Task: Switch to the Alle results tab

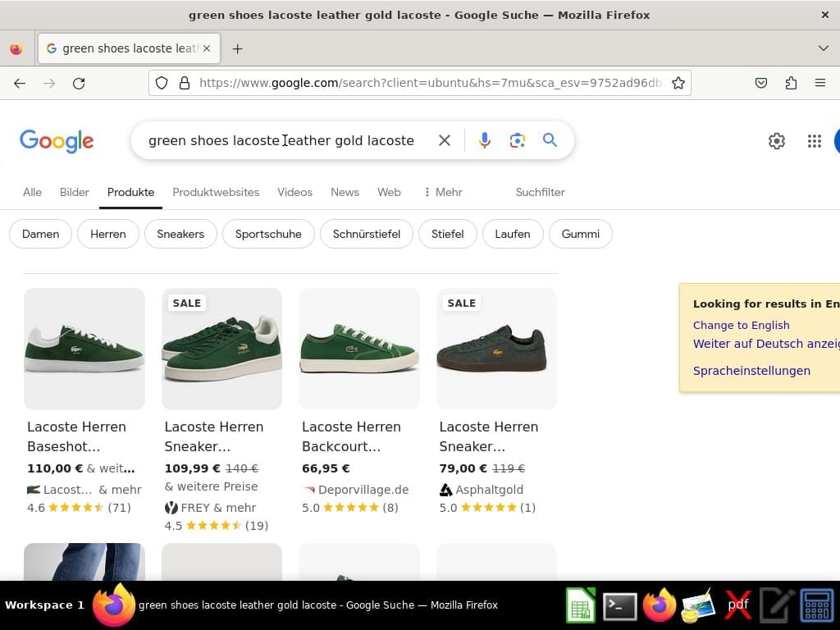Action: [32, 192]
